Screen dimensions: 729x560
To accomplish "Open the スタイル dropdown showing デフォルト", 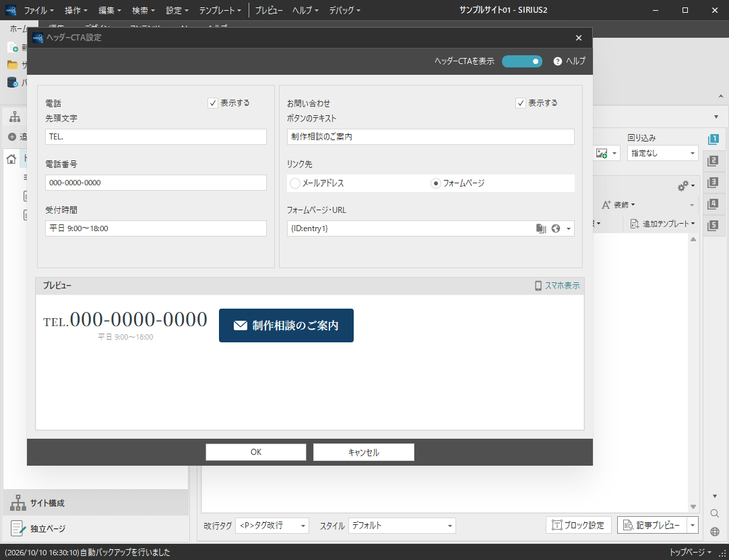I will [x=402, y=526].
